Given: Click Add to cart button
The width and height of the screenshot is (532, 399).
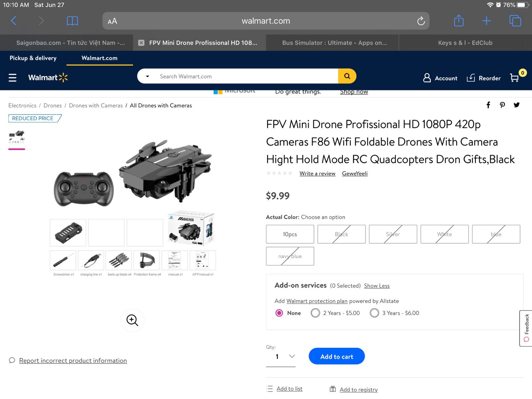Looking at the screenshot, I should [336, 356].
